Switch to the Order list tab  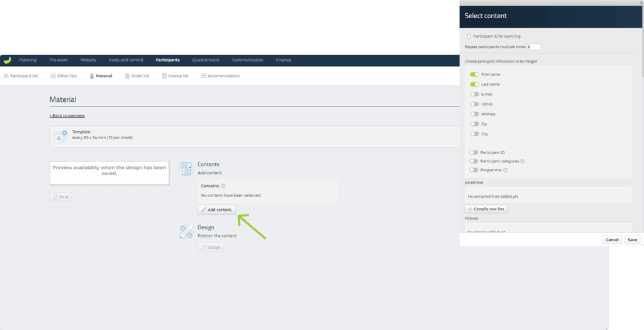click(x=136, y=76)
